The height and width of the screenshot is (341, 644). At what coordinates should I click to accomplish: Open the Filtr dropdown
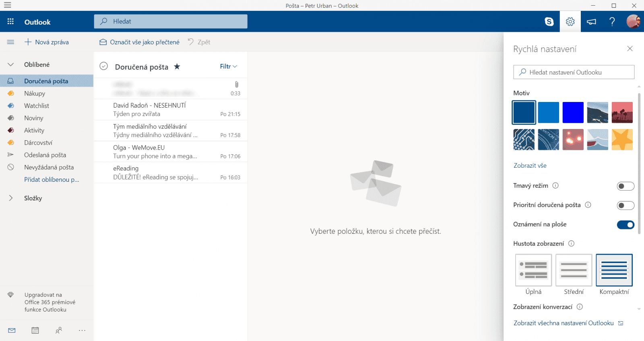tap(228, 67)
